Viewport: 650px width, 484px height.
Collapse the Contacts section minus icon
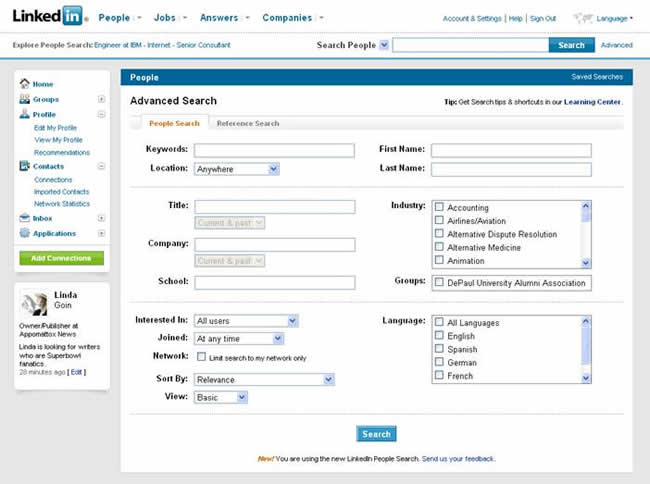pos(101,166)
